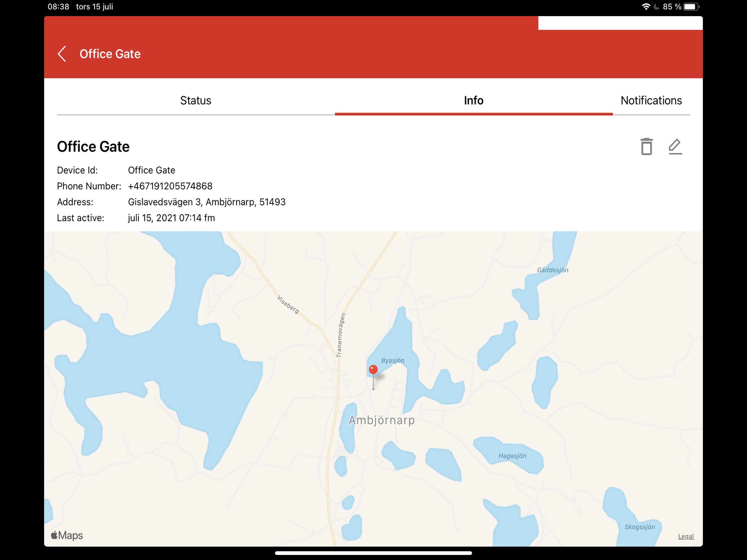
Task: Open the Notifications tab
Action: (651, 100)
